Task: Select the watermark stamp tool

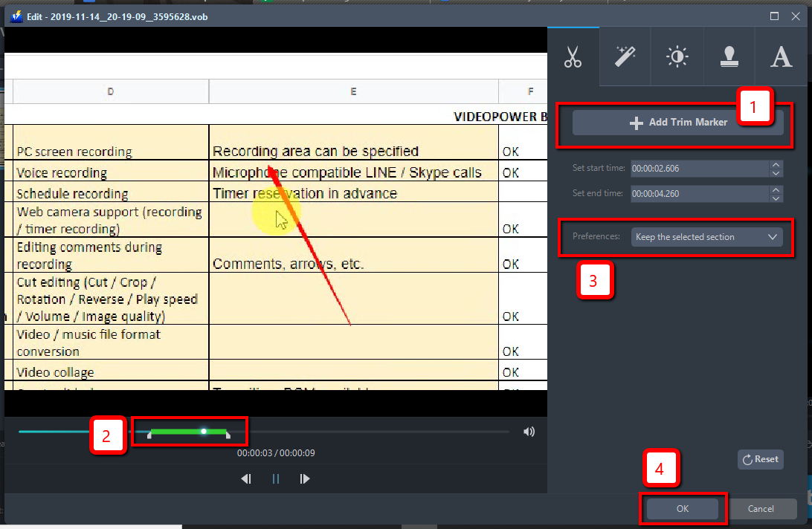Action: 729,56
